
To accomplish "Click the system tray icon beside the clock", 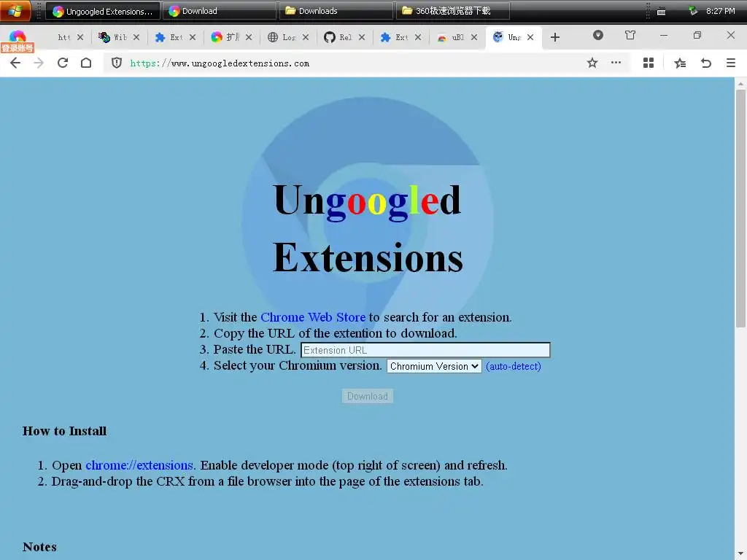I will [693, 11].
